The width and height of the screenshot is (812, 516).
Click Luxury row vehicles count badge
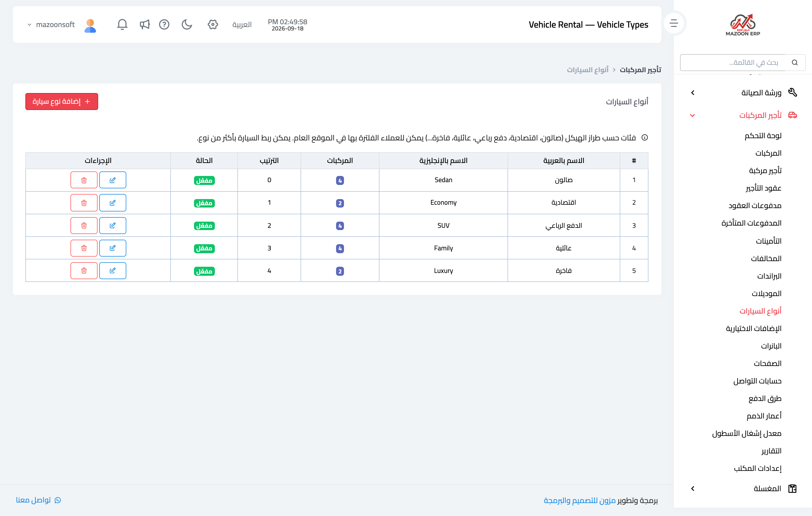340,271
